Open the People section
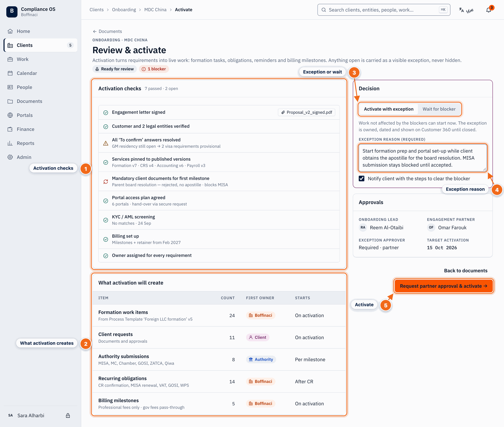Screen dimensions: 504x427 click(40, 87)
